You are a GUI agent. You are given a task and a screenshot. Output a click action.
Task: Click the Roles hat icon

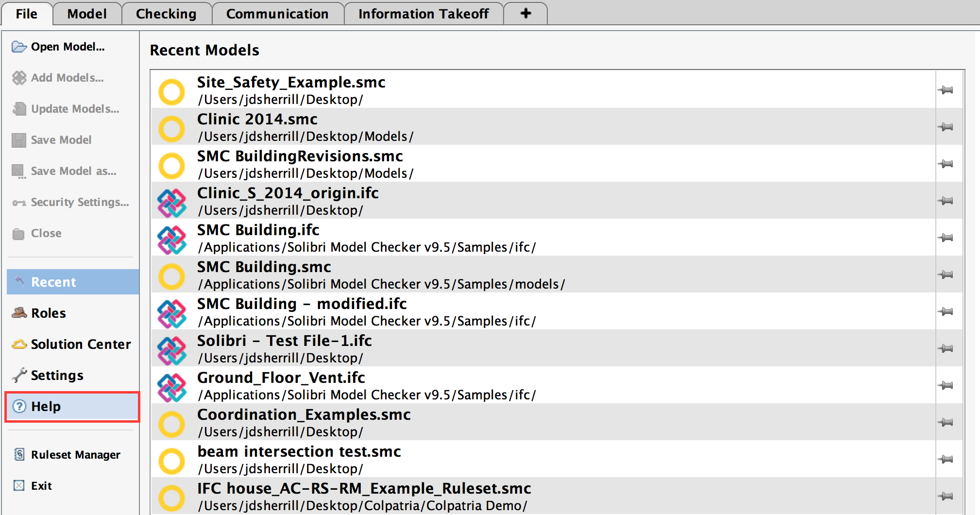19,312
